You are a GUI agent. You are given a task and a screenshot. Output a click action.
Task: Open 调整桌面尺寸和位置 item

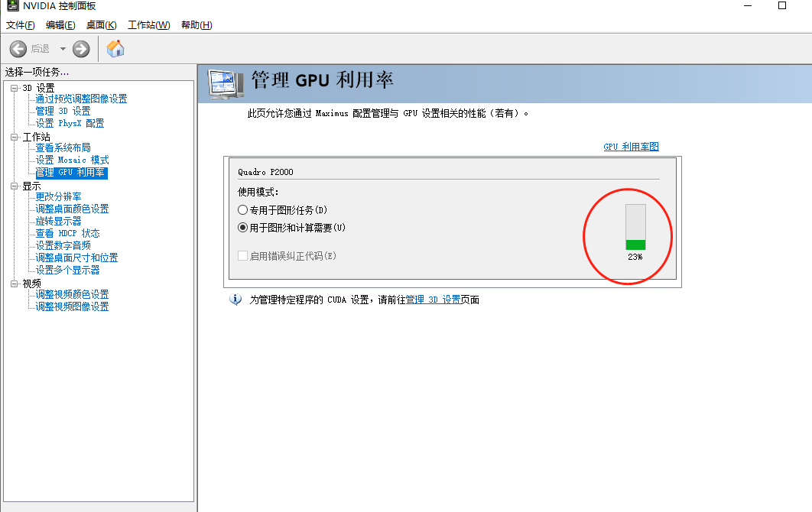pos(76,258)
